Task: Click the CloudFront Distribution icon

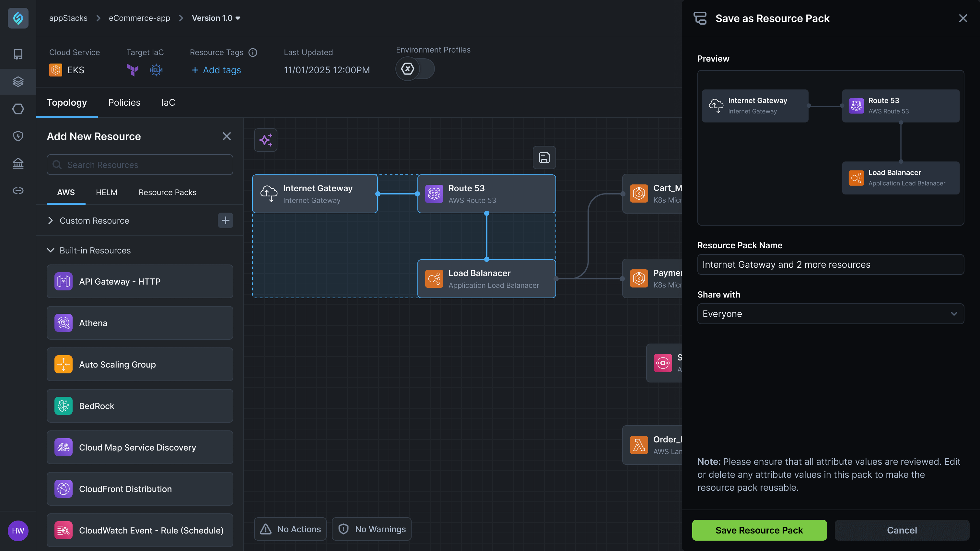Action: pos(63,488)
